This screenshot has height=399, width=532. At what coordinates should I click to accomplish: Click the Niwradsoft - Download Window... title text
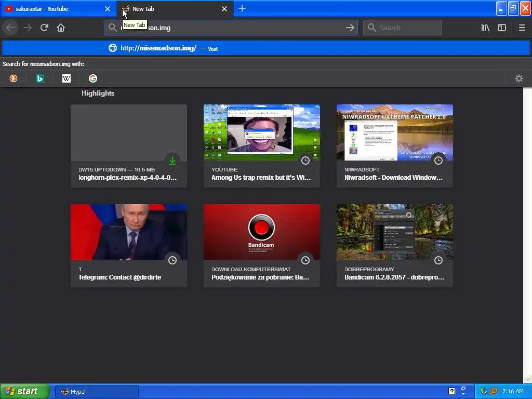pyautogui.click(x=393, y=178)
